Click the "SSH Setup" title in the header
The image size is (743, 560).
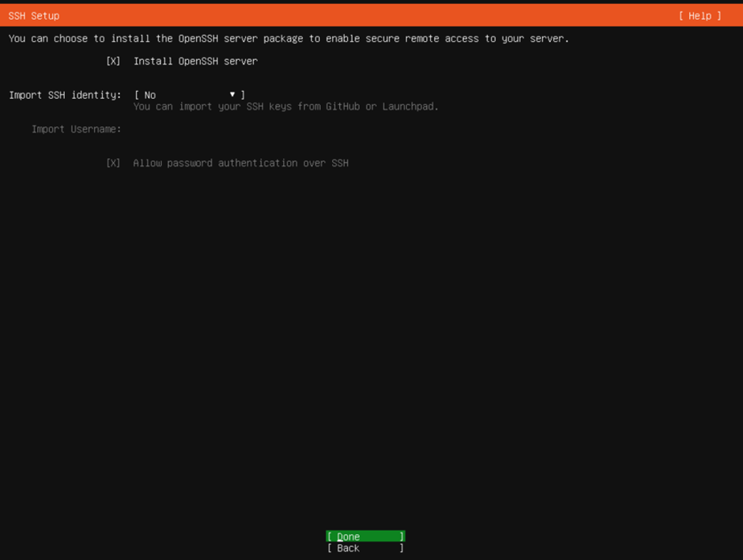pyautogui.click(x=34, y=16)
